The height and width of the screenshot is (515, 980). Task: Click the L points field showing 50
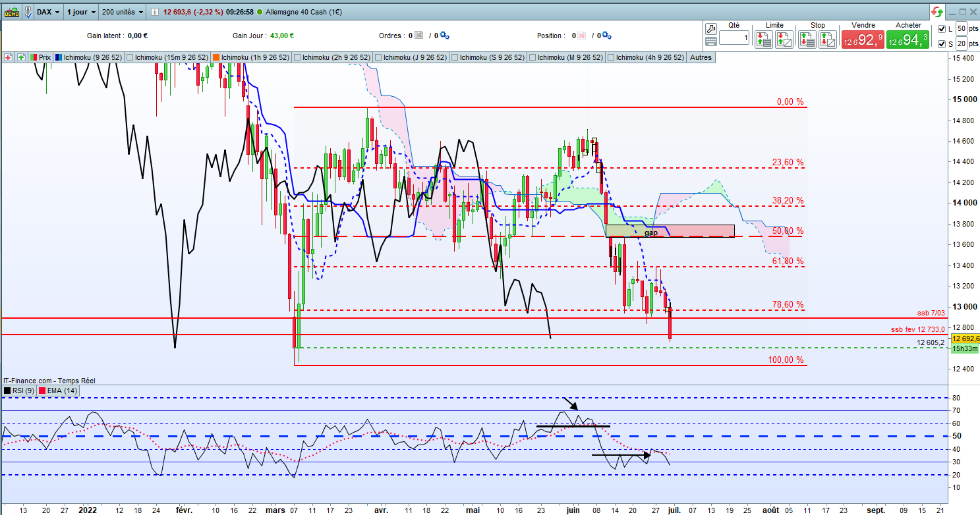pyautogui.click(x=961, y=29)
